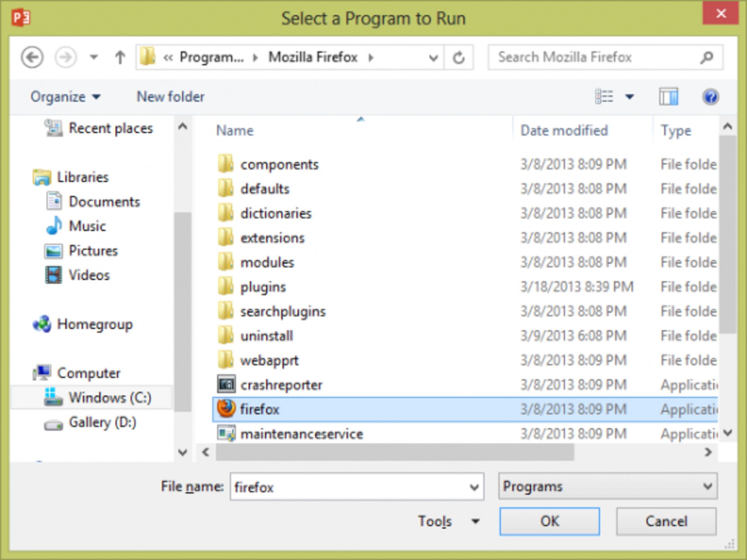The image size is (747, 560).
Task: Select Computer in navigation pane
Action: 77,373
